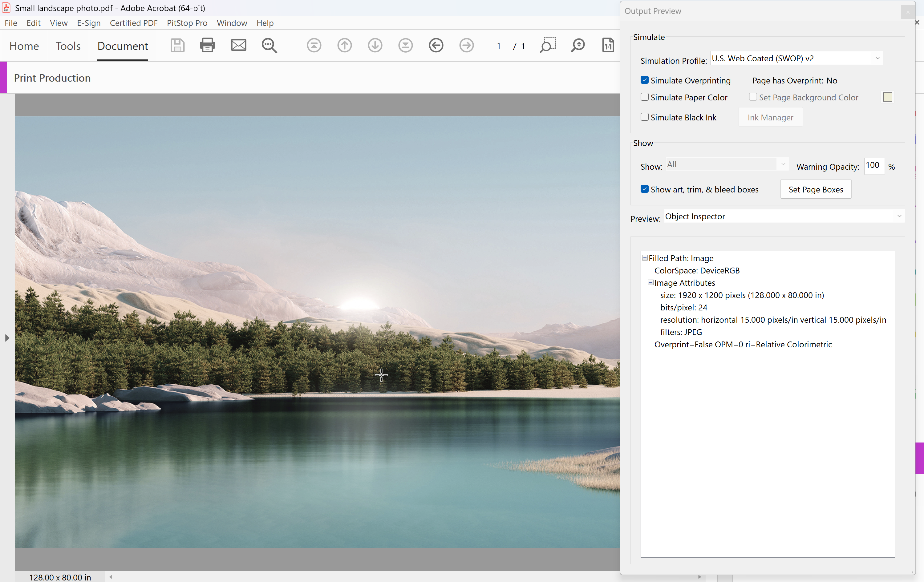Click the horizontal scrollbar left arrow
The height and width of the screenshot is (582, 924).
111,577
